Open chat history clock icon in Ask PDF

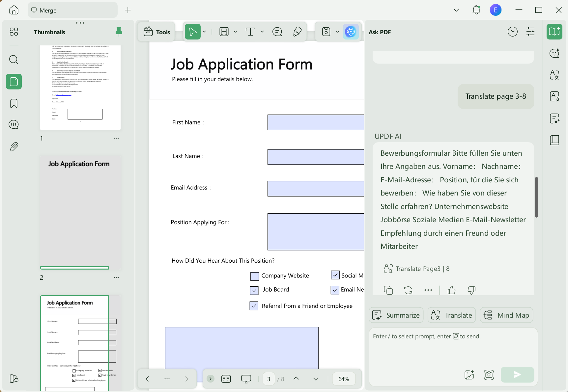coord(513,32)
